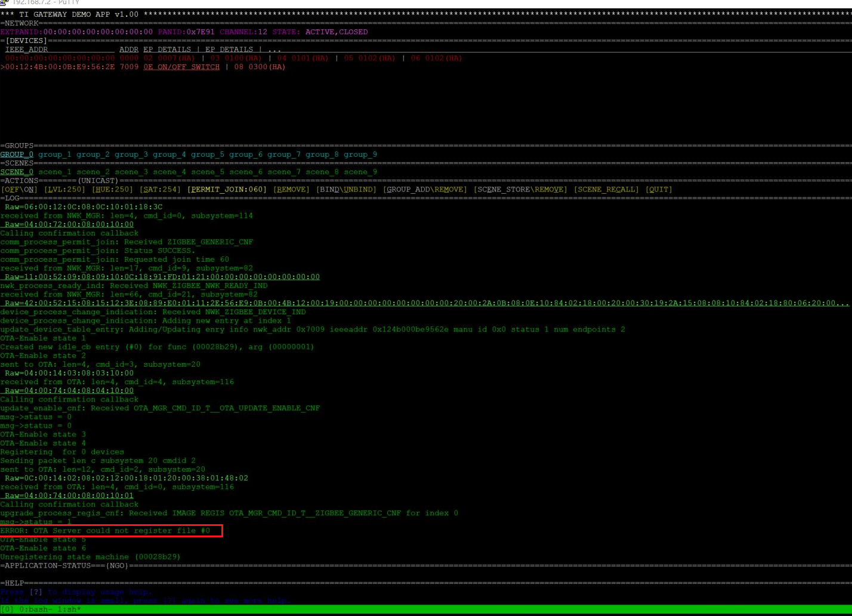Click log line 'Raw=06:00:12:0C:08:0C:10:01:18:3C'
This screenshot has height=616, width=852.
(84, 207)
